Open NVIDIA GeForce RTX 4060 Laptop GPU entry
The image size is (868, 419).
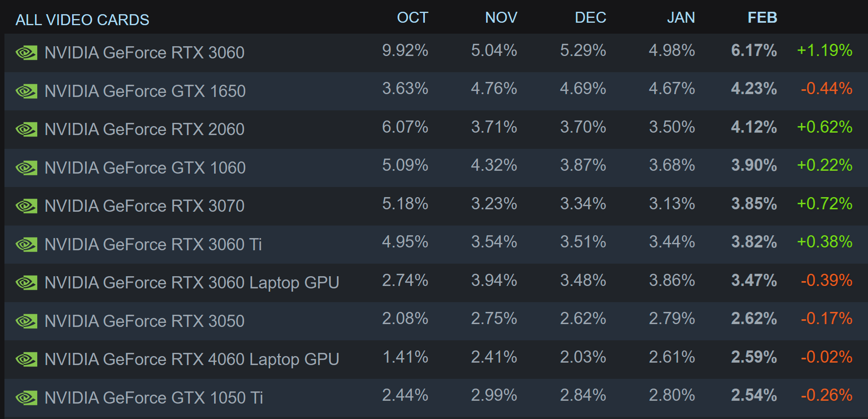coord(191,359)
